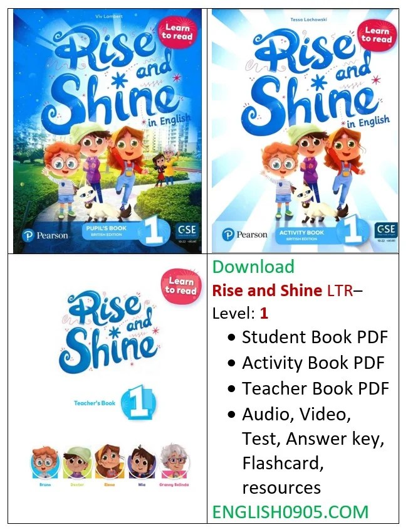408x532 pixels.
Task: Click Learn to read badge on Pupil's Book
Action: point(177,33)
